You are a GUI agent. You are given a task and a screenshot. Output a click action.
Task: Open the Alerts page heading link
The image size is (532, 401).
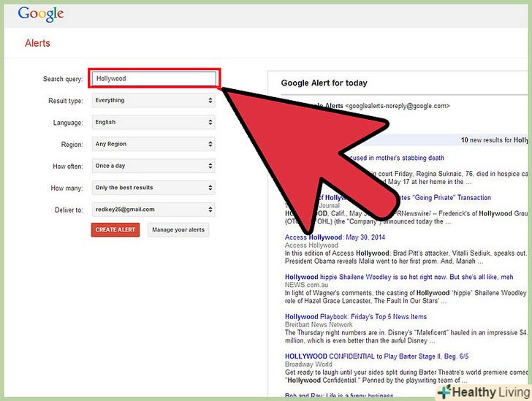tap(37, 43)
